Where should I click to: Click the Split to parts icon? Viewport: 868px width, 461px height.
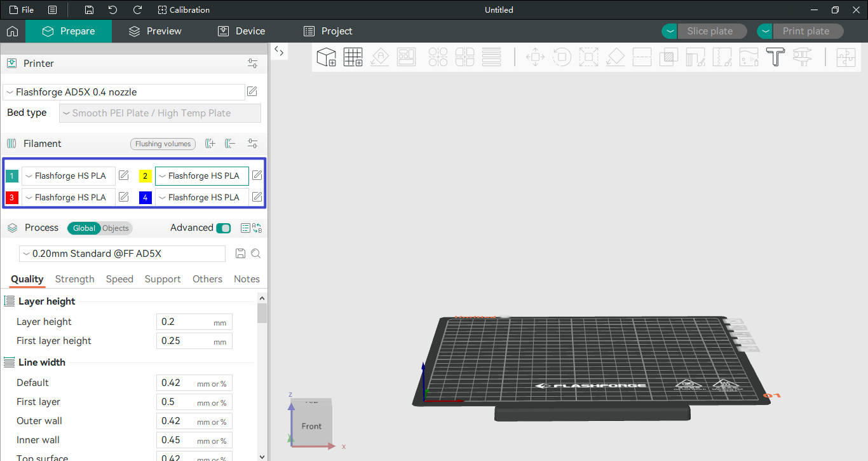(465, 57)
